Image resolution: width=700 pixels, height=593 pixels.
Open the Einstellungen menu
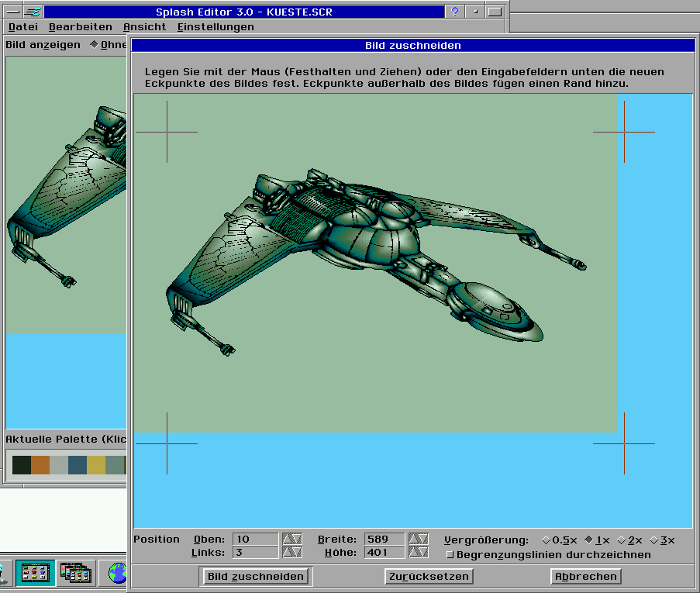pos(216,26)
